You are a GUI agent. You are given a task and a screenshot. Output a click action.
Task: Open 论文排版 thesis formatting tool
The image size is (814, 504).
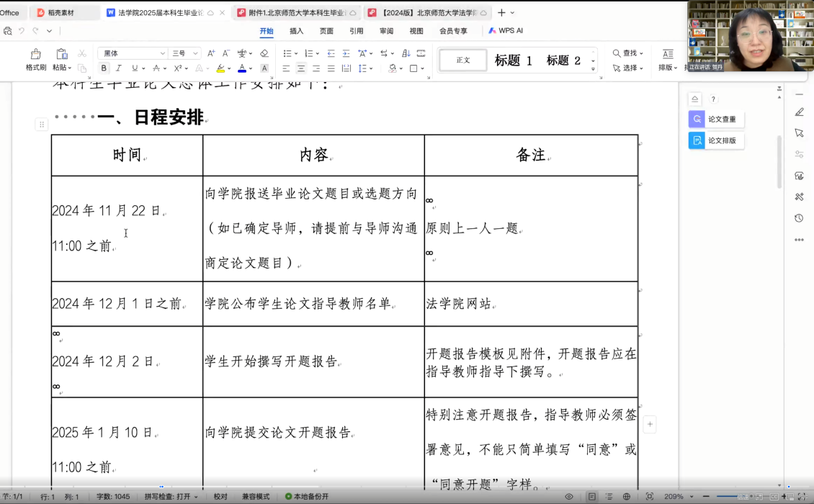716,140
